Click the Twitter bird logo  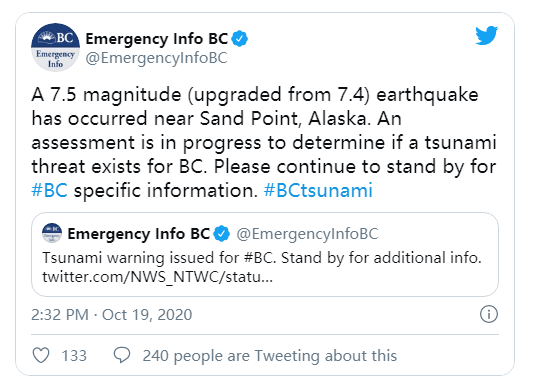click(486, 35)
